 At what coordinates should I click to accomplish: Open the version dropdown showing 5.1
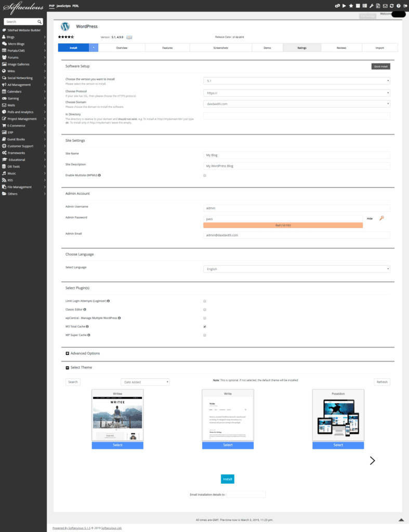click(x=297, y=81)
